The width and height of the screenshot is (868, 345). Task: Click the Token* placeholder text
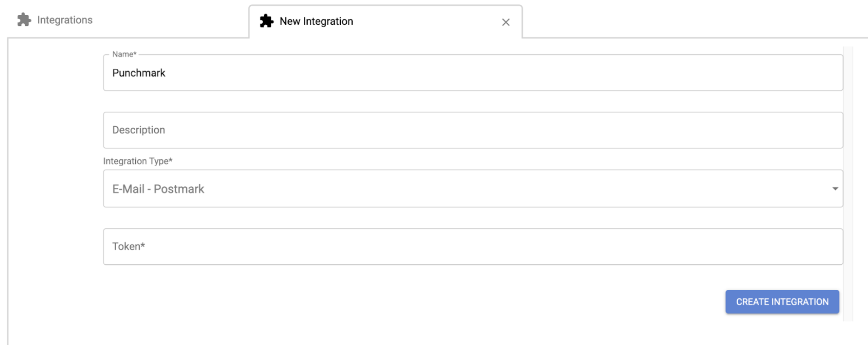[x=129, y=247]
